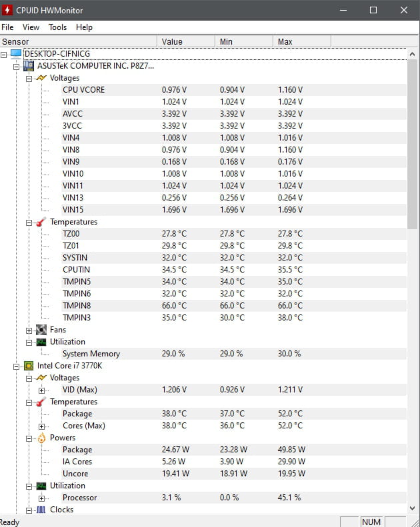
Task: Click the Clocks waveform icon
Action: (41, 510)
